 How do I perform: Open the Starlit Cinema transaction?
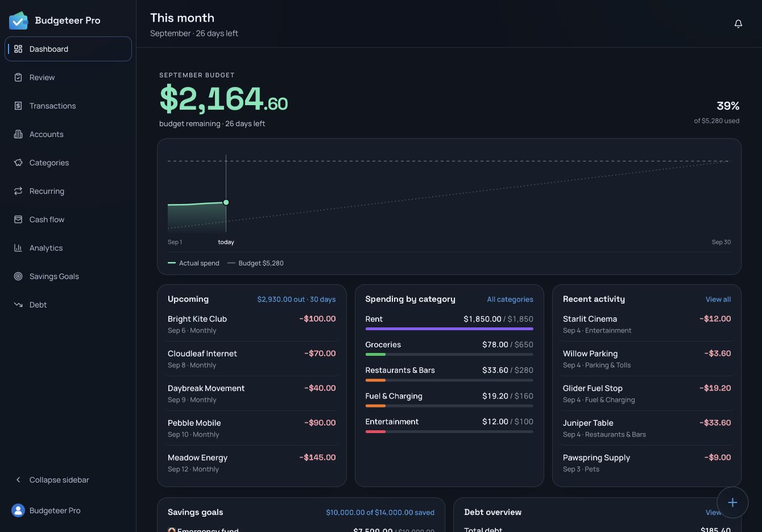tap(647, 324)
